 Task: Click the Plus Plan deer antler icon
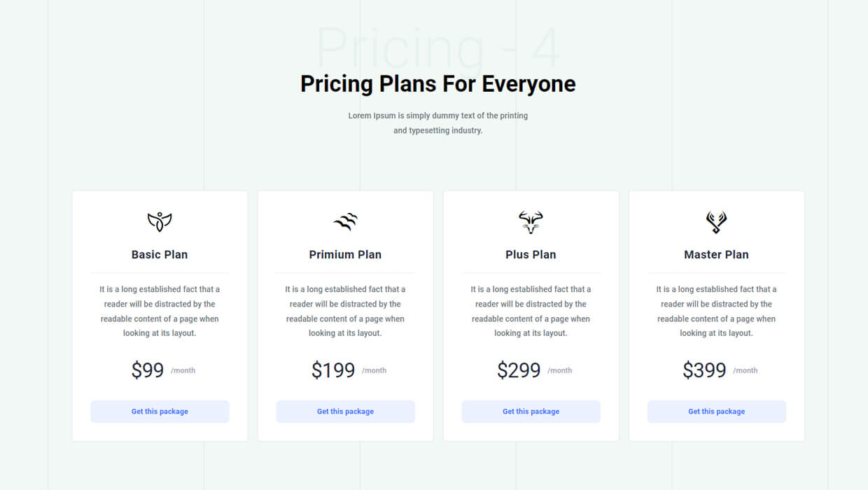(x=531, y=222)
